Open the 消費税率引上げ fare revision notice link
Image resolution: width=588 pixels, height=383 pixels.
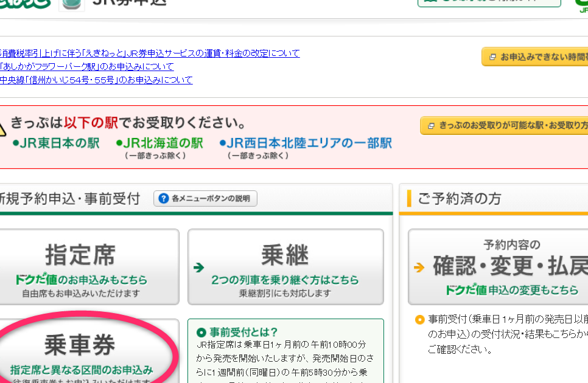pos(150,53)
